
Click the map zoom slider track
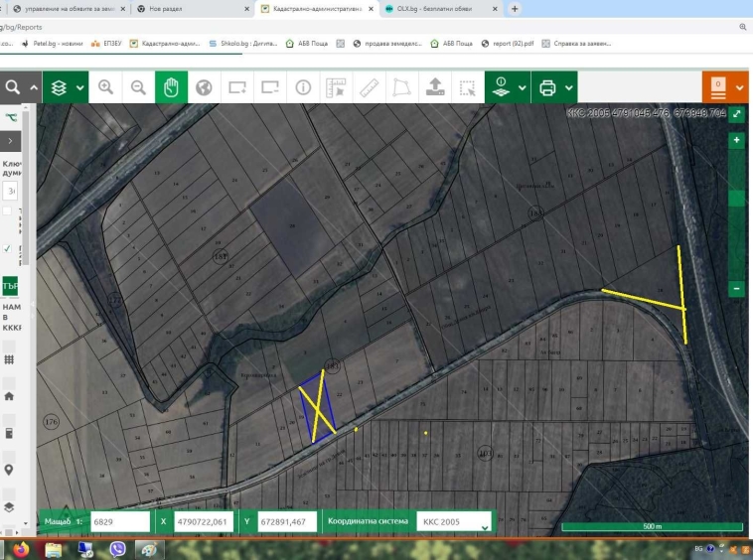click(736, 228)
